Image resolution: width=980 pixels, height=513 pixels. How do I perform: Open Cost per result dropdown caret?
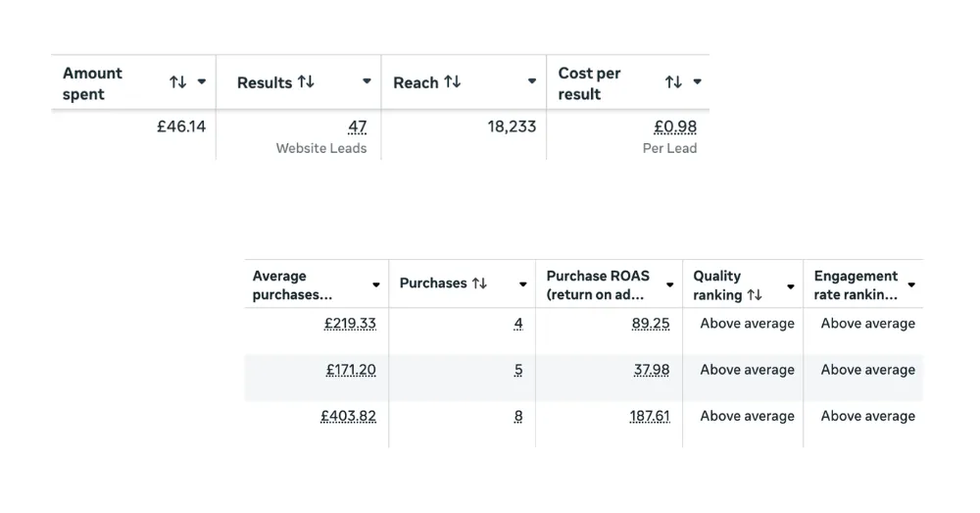pyautogui.click(x=698, y=82)
